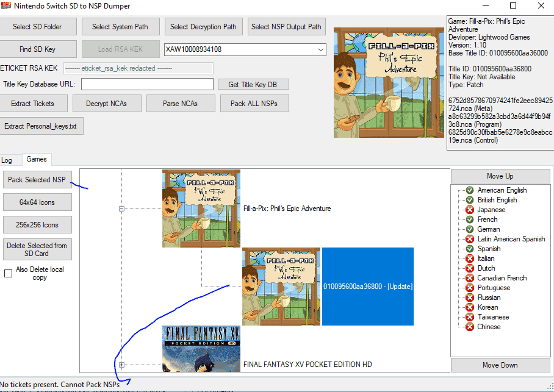554x392 pixels.
Task: Click the Get Title Key DB button
Action: click(x=253, y=84)
